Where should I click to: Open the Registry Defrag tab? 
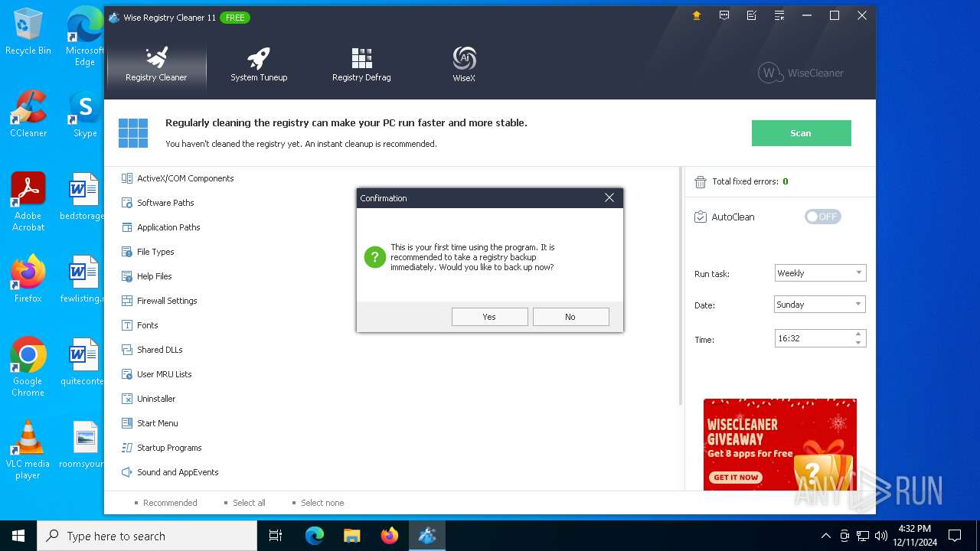361,64
